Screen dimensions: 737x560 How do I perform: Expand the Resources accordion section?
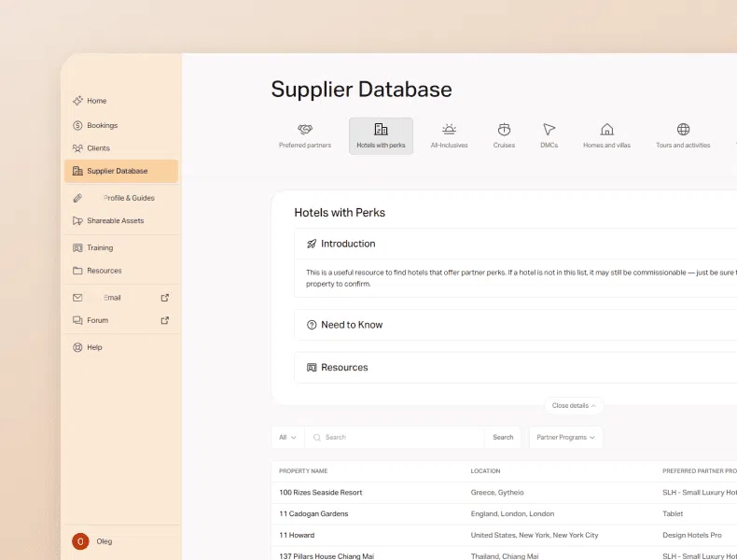pyautogui.click(x=516, y=368)
